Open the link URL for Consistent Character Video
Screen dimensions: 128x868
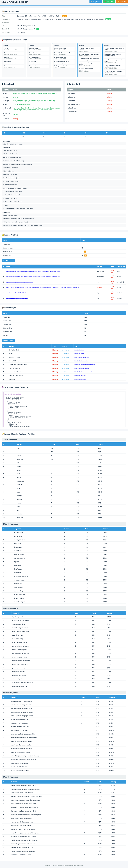click(84, 365)
